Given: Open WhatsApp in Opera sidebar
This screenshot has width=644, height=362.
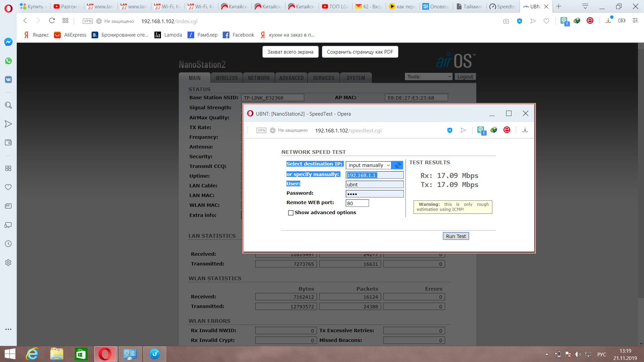Looking at the screenshot, I should coord(8,61).
